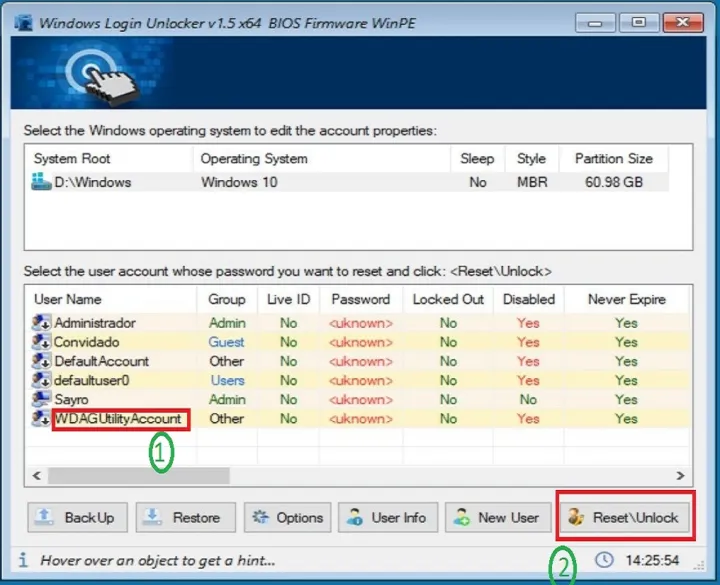Click the Administrador account icon

point(41,323)
